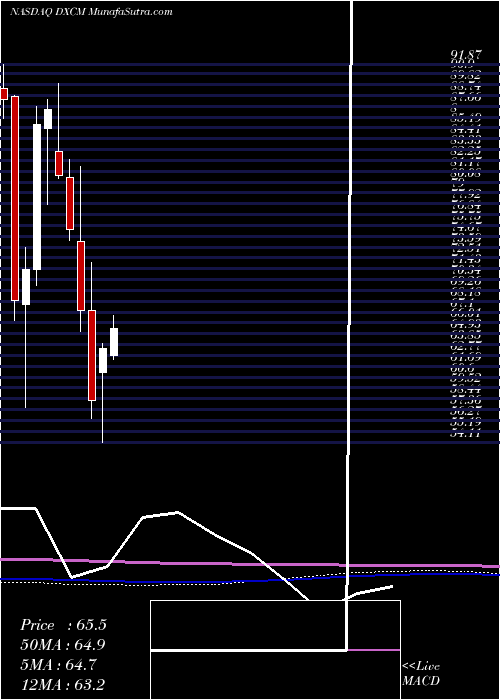Select the 'Price : 65.5' readout
Screen dimensions: 500x700
pyautogui.click(x=63, y=625)
